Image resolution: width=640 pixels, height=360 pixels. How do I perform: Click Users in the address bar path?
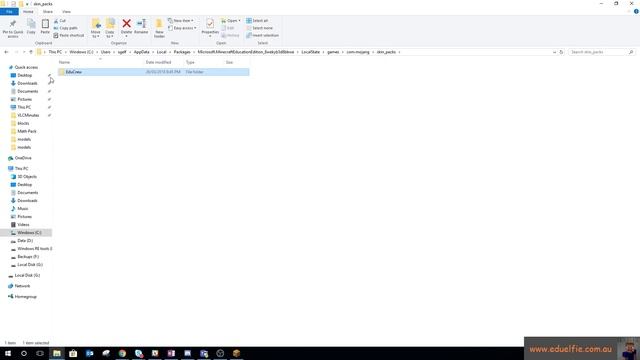(106, 52)
